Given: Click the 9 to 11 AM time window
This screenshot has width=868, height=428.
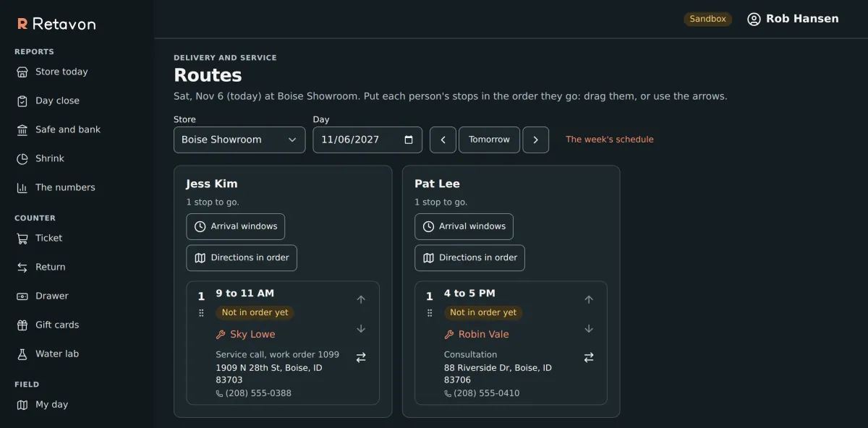Looking at the screenshot, I should point(244,293).
